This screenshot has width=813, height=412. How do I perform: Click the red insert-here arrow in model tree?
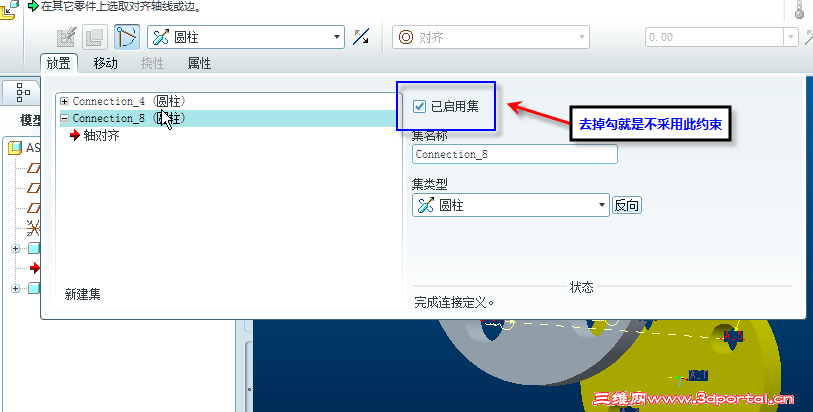[35, 267]
